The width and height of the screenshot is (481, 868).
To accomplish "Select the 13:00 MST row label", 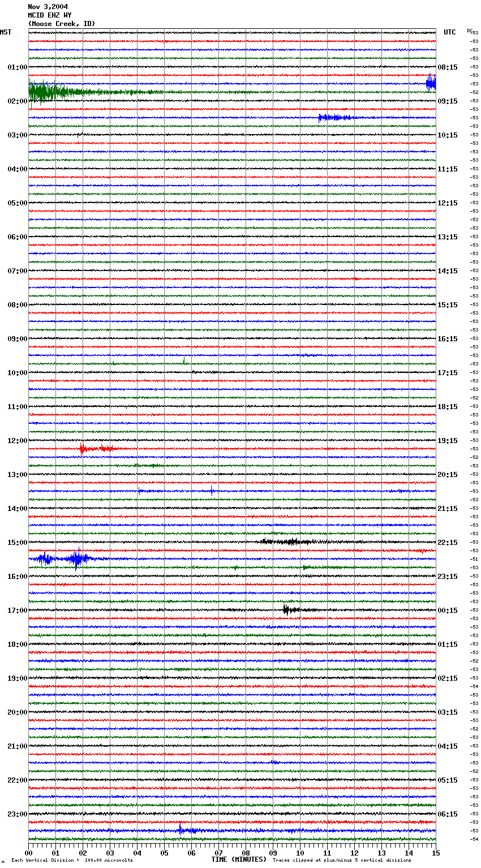I will pos(18,475).
